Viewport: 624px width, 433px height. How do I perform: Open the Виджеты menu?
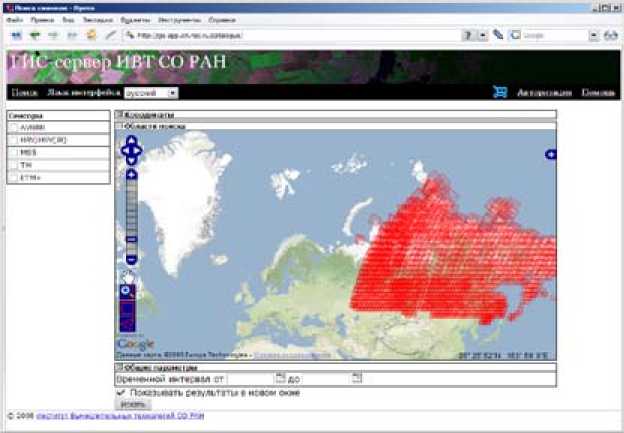(135, 20)
